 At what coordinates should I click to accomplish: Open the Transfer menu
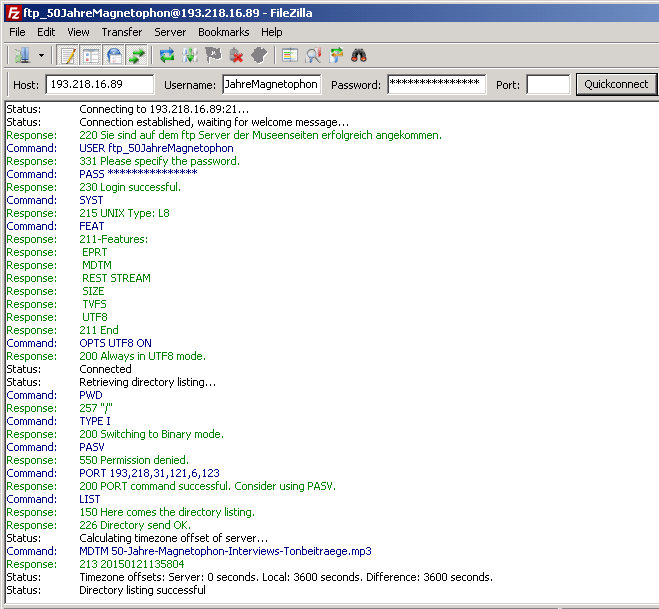122,32
